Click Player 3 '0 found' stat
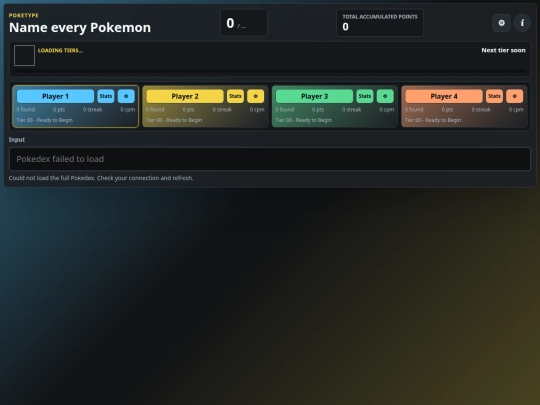 pyautogui.click(x=284, y=110)
